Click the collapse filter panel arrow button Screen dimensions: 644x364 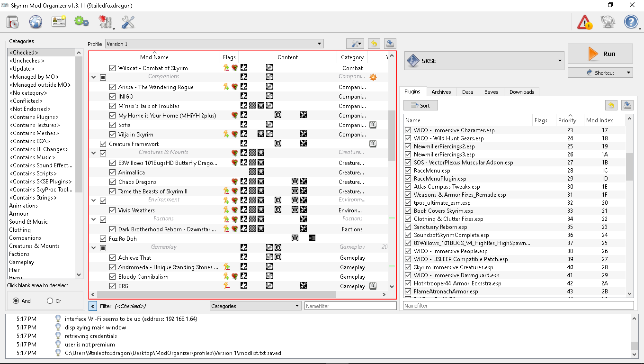[93, 306]
